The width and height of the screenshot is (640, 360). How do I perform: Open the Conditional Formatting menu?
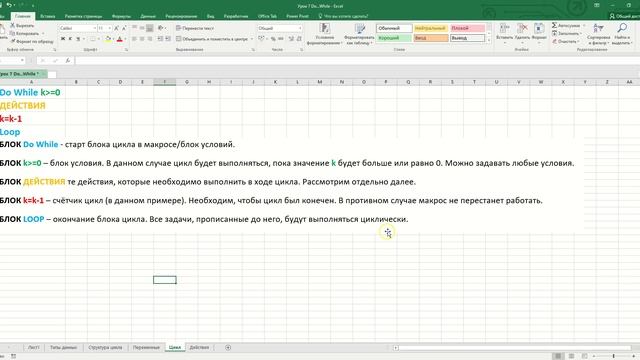click(x=325, y=33)
